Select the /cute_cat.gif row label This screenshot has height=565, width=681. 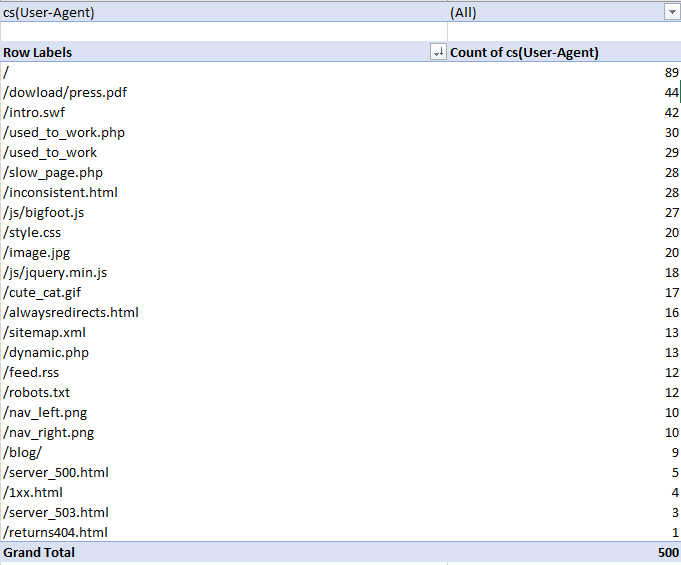42,292
